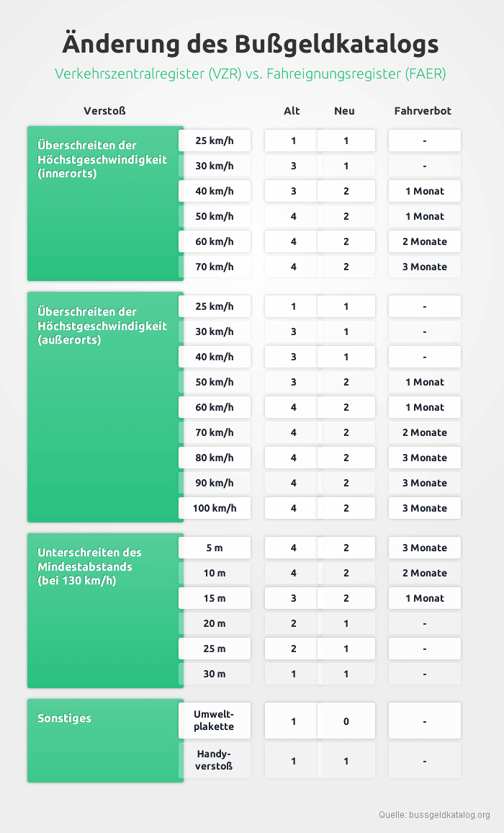Viewport: 504px width, 833px height.
Task: Select the Alt column header
Action: (x=292, y=111)
